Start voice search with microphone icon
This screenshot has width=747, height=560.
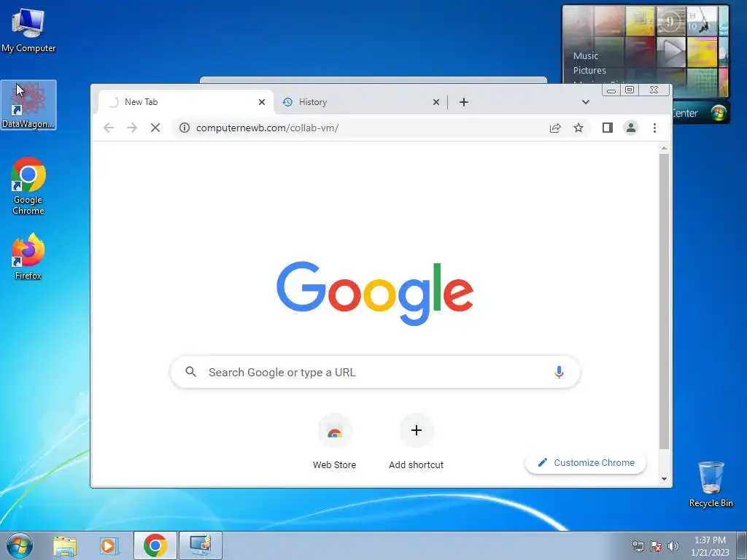[x=560, y=373]
